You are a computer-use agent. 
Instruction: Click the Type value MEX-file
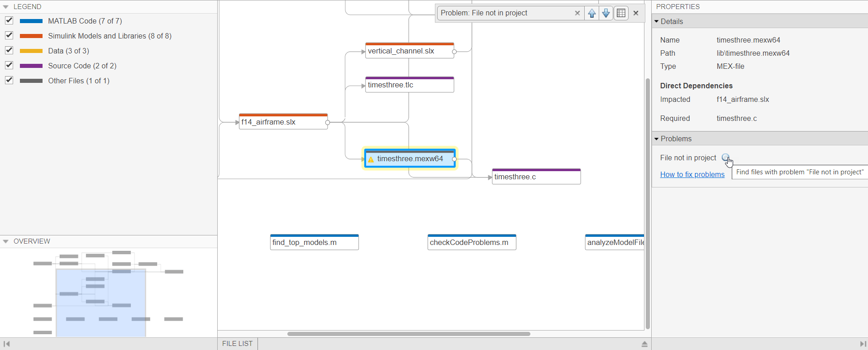click(x=730, y=66)
